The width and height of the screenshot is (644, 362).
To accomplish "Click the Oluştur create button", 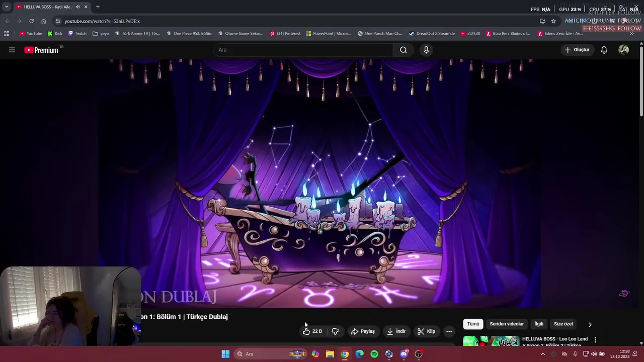I will pos(577,50).
